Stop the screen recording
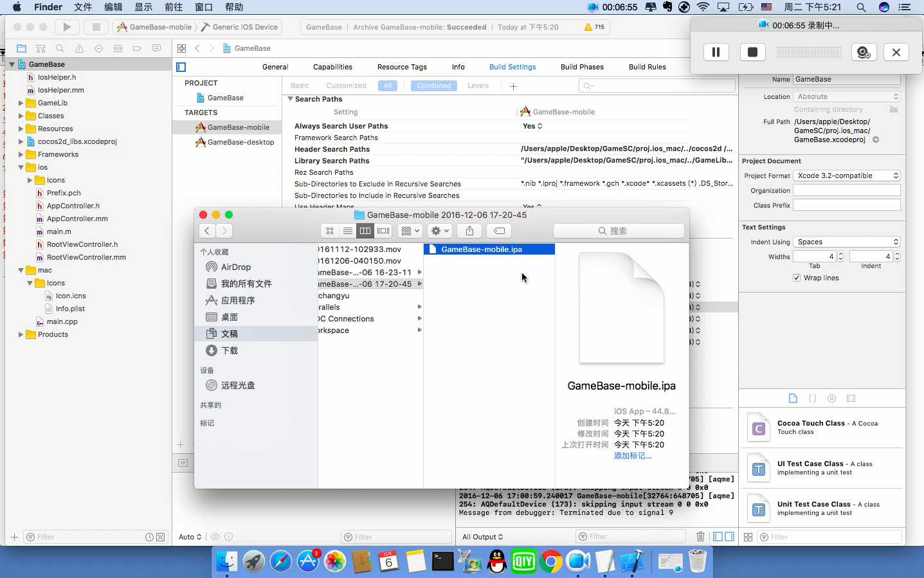The height and width of the screenshot is (578, 924). tap(752, 52)
